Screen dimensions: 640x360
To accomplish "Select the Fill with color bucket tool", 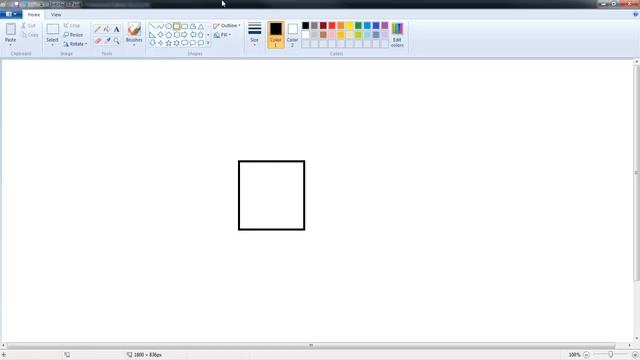I will [x=107, y=29].
